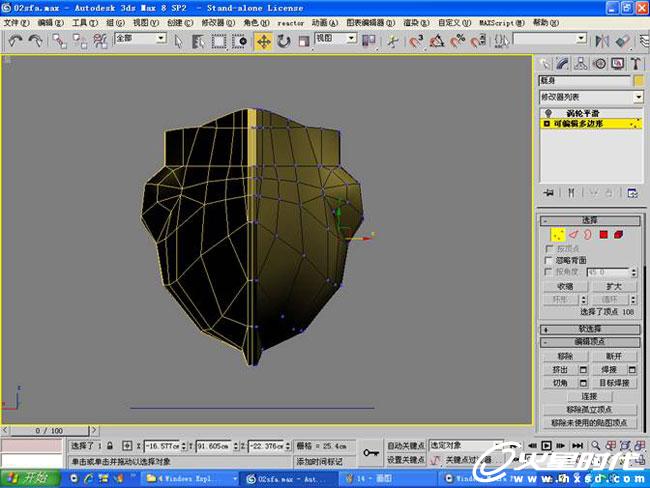Choose the Rectangular Selection Region tool

(x=219, y=41)
